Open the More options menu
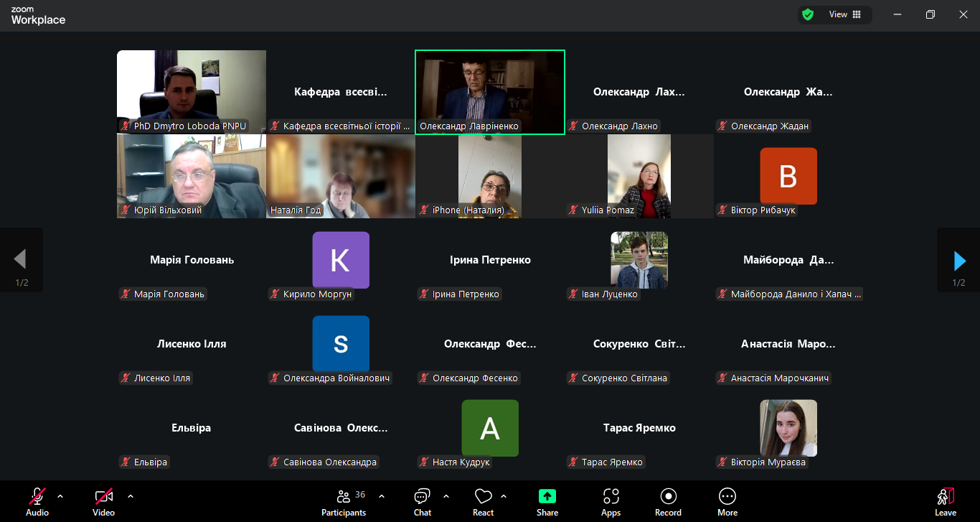Image resolution: width=980 pixels, height=522 pixels. (727, 501)
